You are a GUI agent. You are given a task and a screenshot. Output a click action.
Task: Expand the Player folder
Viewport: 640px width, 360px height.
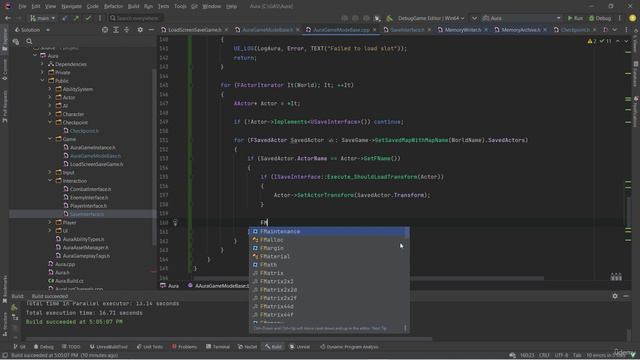click(50, 222)
